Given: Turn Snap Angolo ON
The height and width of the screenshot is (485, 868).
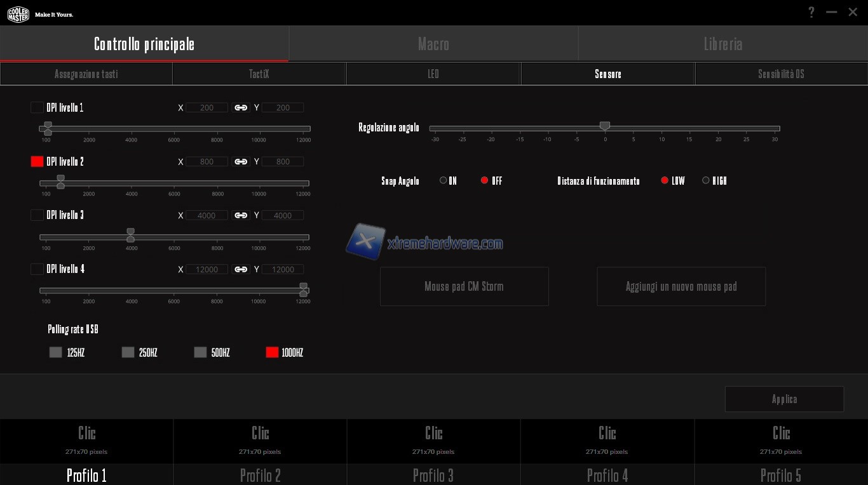Looking at the screenshot, I should [444, 181].
